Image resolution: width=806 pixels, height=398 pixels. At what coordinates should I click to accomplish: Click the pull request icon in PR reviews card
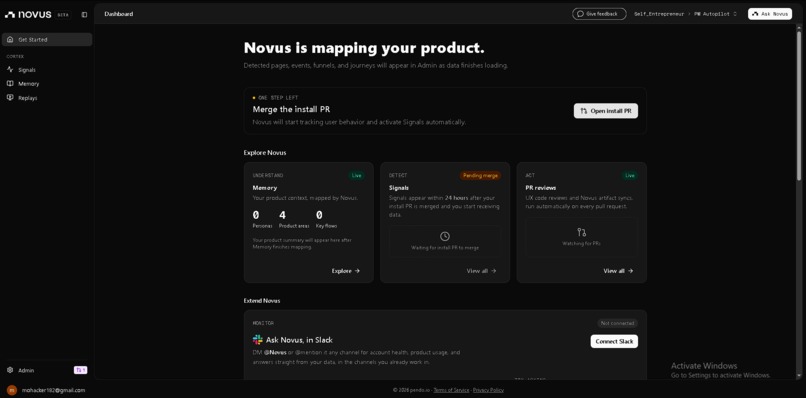581,232
